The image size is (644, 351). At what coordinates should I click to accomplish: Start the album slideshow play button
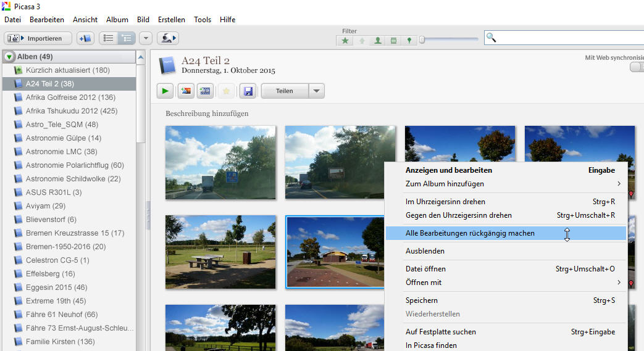(165, 91)
